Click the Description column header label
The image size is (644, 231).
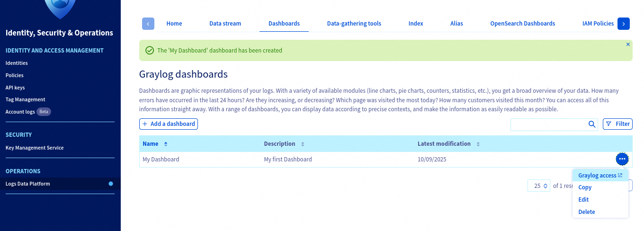279,144
